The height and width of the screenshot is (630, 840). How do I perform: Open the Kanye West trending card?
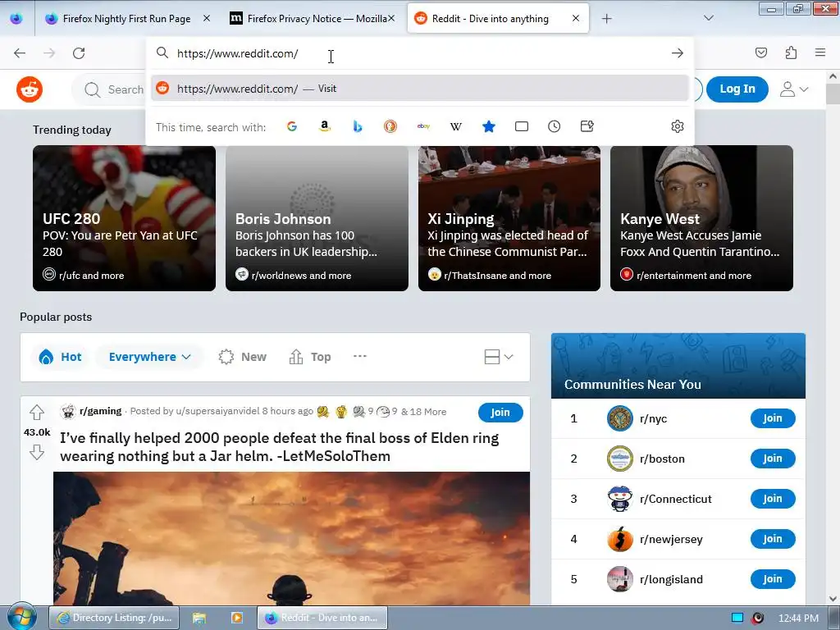pos(701,218)
